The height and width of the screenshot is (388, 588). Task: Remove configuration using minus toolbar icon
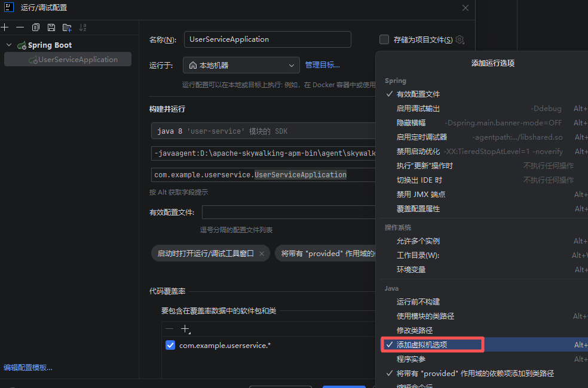20,27
